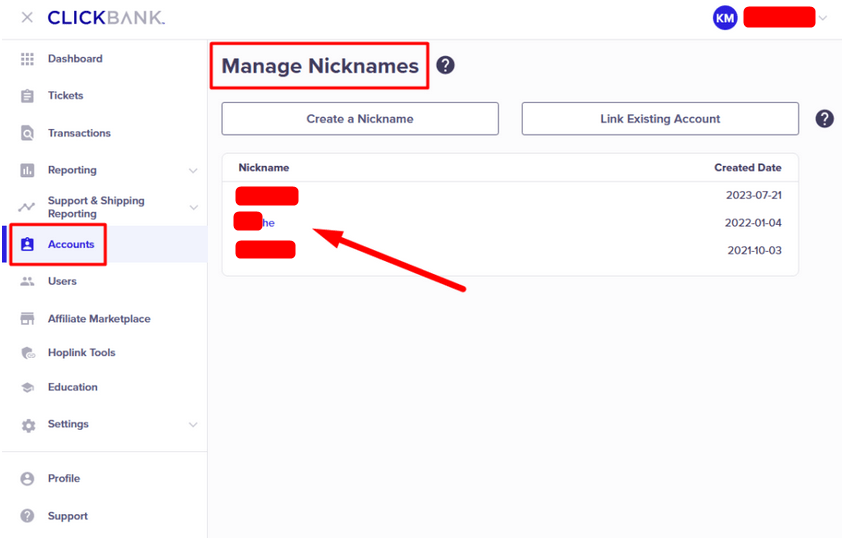Expand Support & Shipping Reporting chevron
This screenshot has width=845, height=540.
point(193,207)
